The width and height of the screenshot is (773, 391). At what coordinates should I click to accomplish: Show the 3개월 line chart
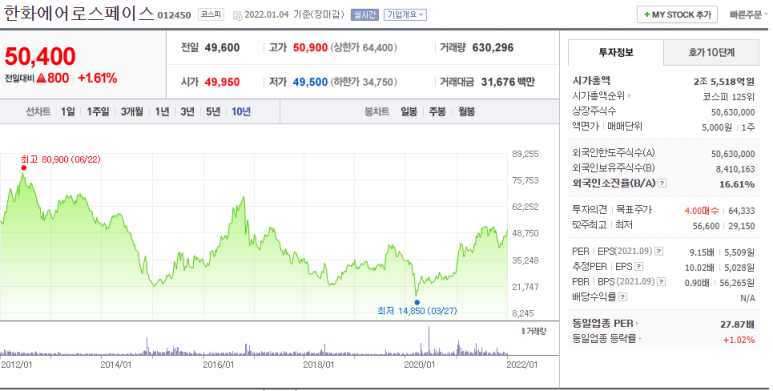132,112
